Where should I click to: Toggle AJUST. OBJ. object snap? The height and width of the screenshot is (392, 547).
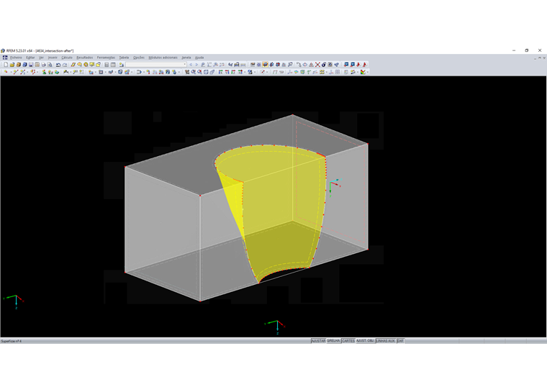pyautogui.click(x=365, y=341)
